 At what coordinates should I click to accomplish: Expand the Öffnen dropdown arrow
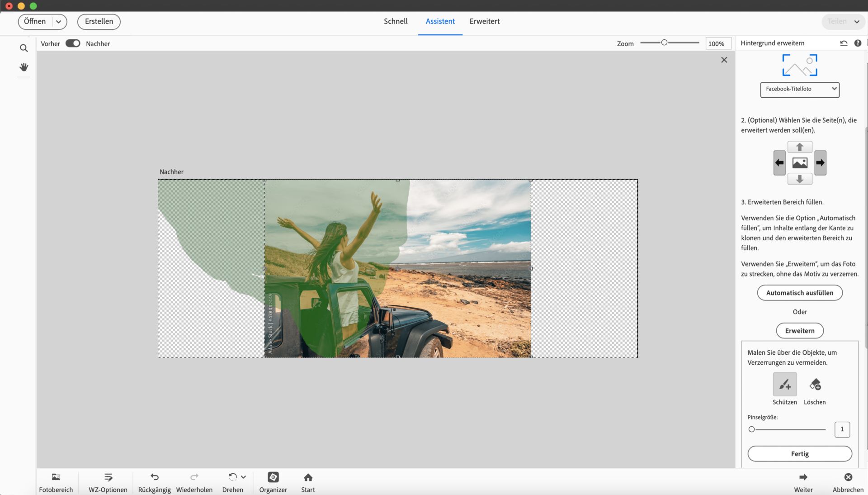[59, 22]
